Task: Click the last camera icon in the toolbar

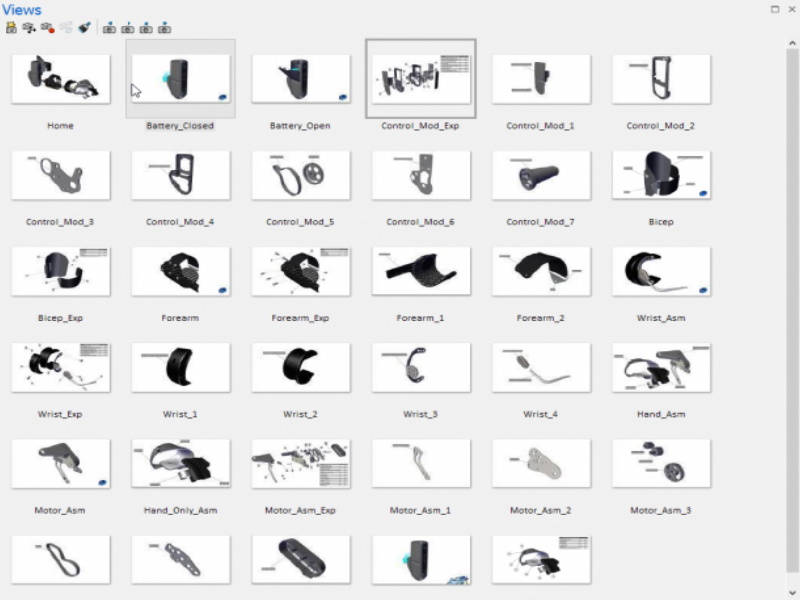Action: pos(163,27)
